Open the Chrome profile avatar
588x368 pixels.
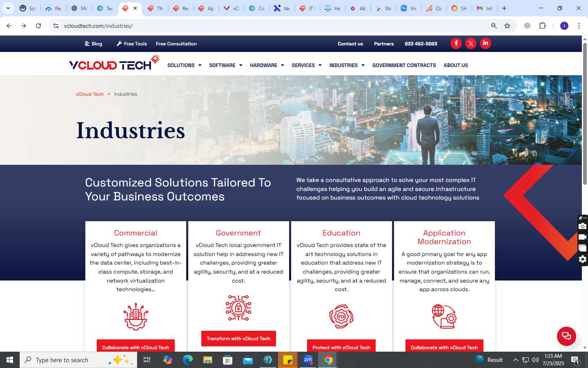click(564, 26)
